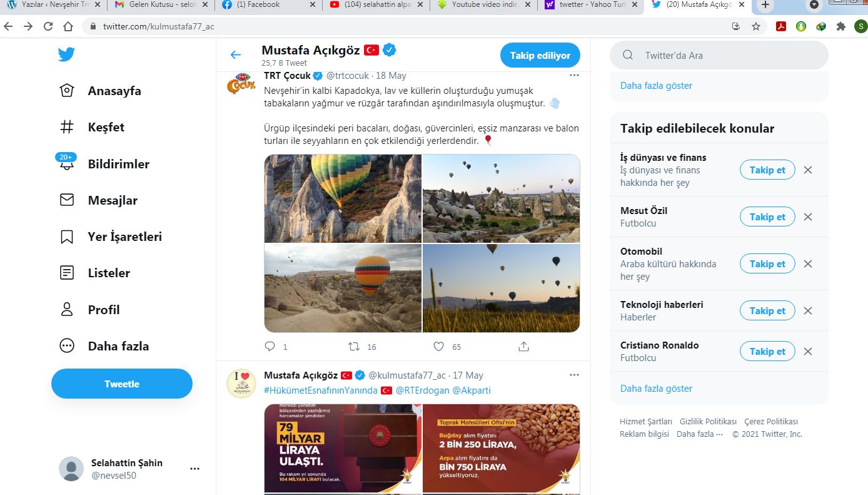Image resolution: width=868 pixels, height=495 pixels.
Task: Click Daha fazla göster below search
Action: pos(656,85)
